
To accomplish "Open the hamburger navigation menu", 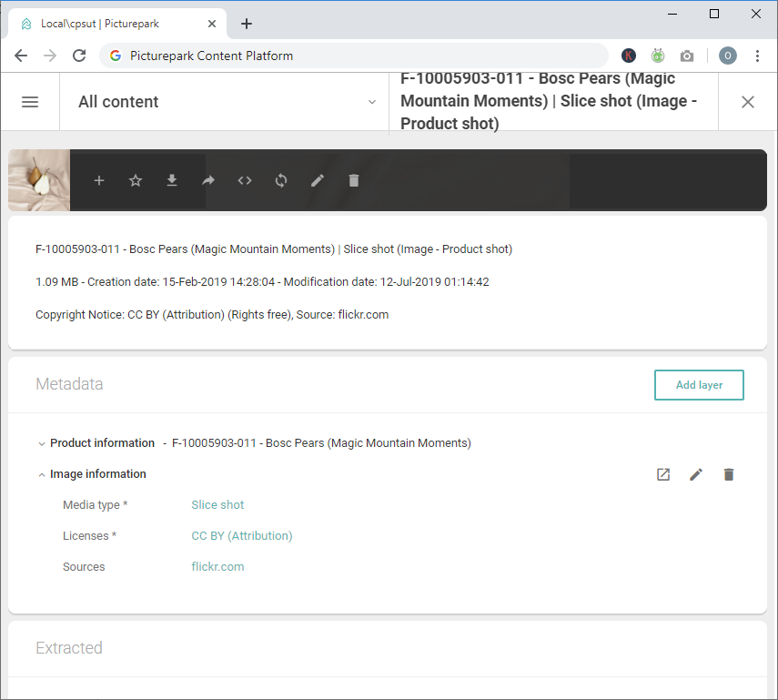I will click(x=30, y=102).
